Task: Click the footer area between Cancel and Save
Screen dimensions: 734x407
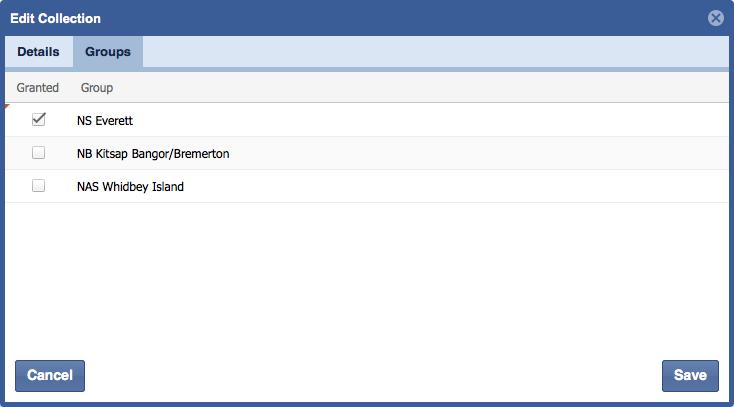Action: [370, 376]
